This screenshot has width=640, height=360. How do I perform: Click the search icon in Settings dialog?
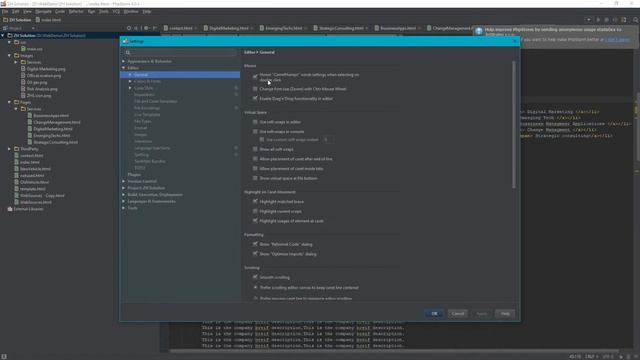pyautogui.click(x=128, y=52)
